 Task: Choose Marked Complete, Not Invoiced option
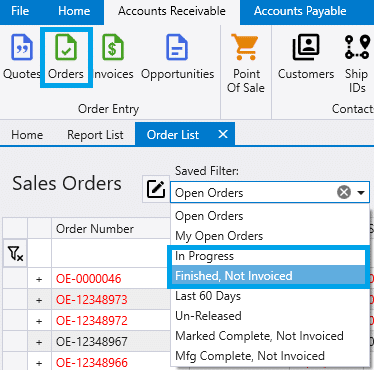(x=270, y=336)
